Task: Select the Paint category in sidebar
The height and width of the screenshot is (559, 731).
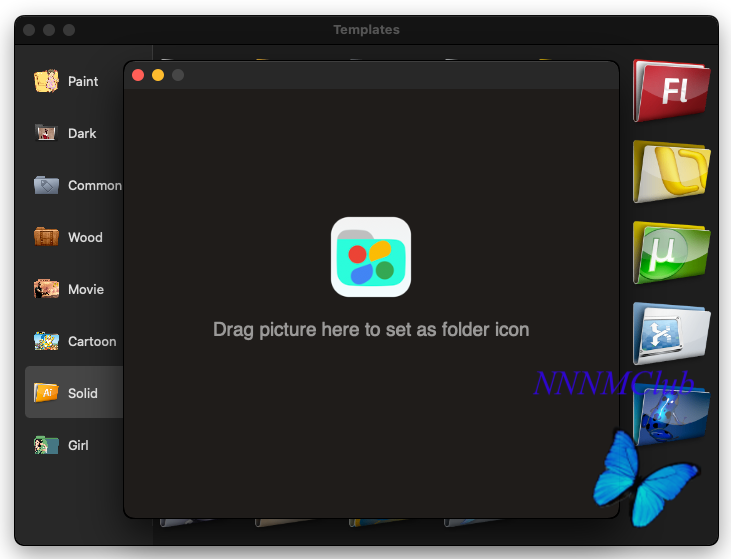Action: click(x=75, y=81)
